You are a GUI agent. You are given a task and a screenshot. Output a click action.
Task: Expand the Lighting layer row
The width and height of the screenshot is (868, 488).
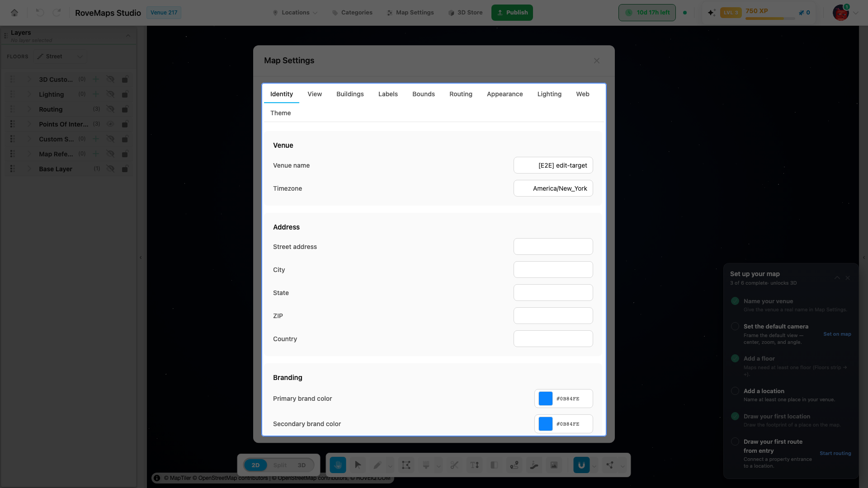(x=29, y=94)
